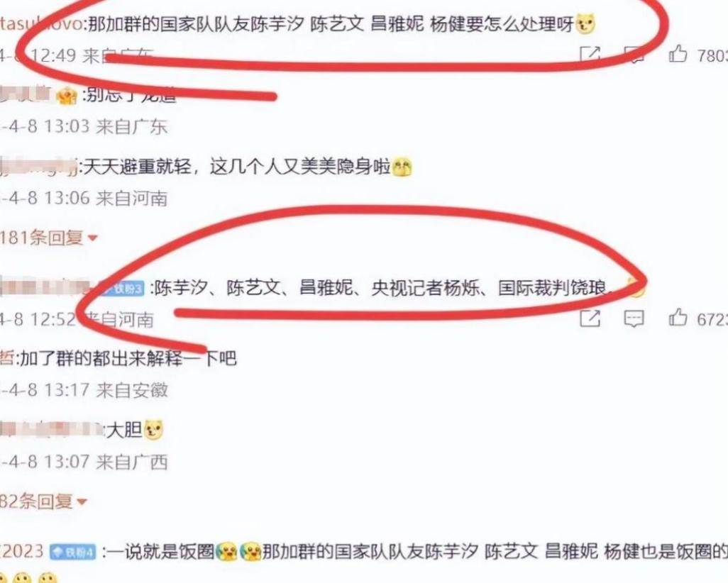Image resolution: width=728 pixels, height=583 pixels.
Task: Open reply bubble on 12:52 河南 comment
Action: click(634, 319)
